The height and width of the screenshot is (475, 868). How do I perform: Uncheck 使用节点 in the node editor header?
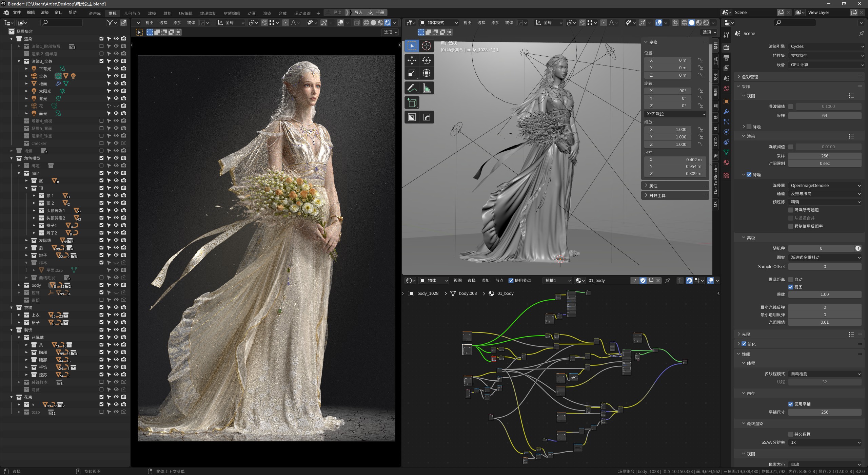(x=511, y=281)
